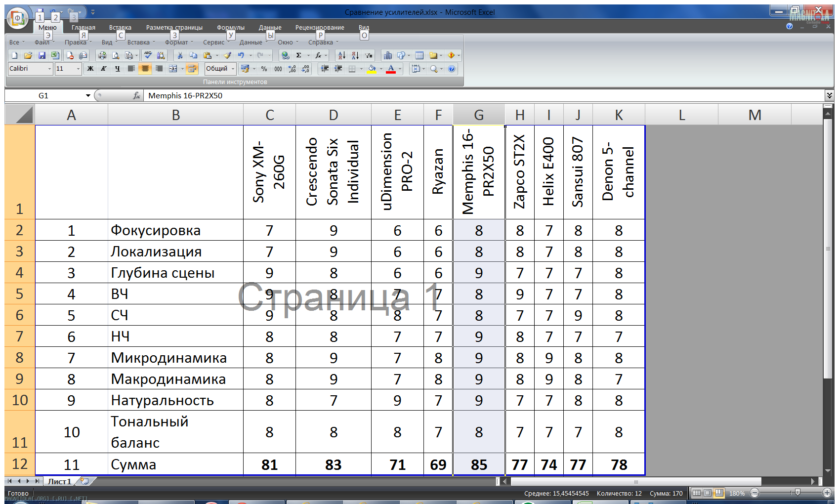839x504 pixels.
Task: Run the ABC spelling check
Action: pyautogui.click(x=148, y=55)
